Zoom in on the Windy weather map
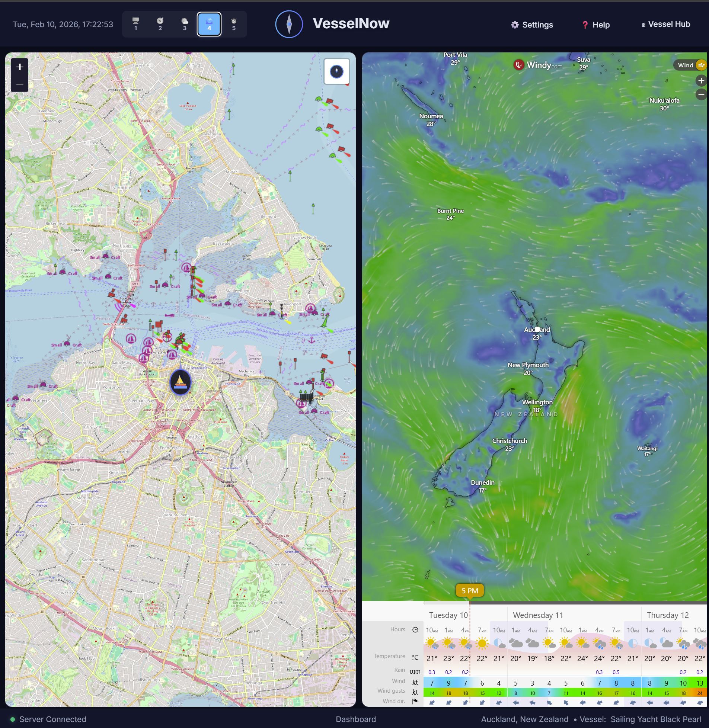Image resolution: width=709 pixels, height=728 pixels. tap(701, 80)
